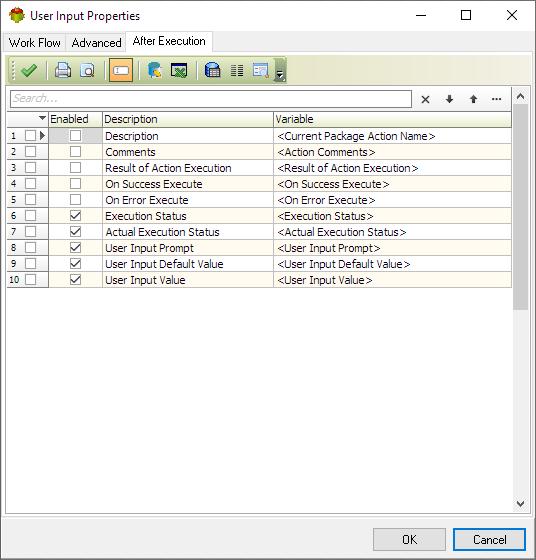
Task: Click the form layout toolbar icon
Action: coord(260,70)
